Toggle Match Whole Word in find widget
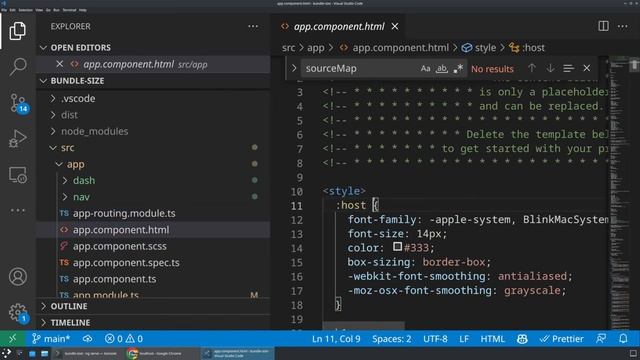This screenshot has width=640, height=360. pos(442,69)
